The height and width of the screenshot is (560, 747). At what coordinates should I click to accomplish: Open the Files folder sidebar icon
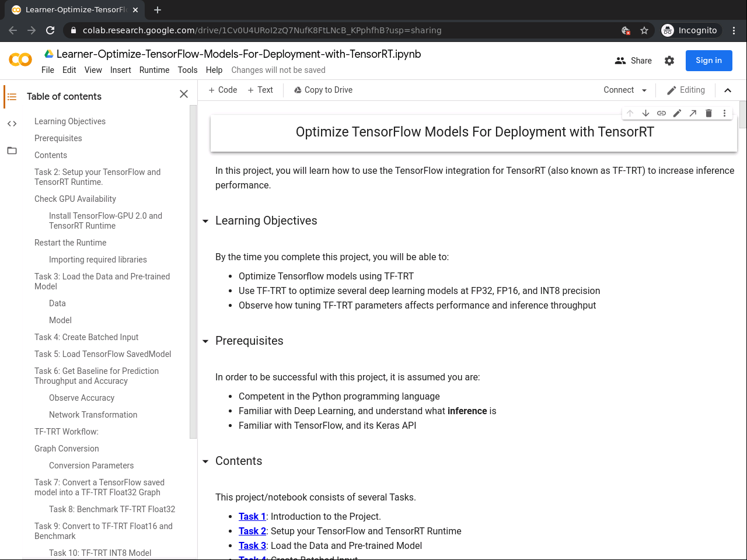(x=12, y=150)
